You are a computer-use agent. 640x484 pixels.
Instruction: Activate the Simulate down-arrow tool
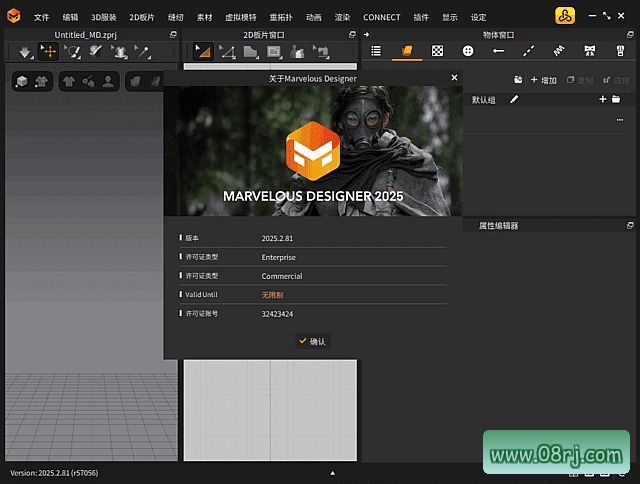pyautogui.click(x=25, y=52)
